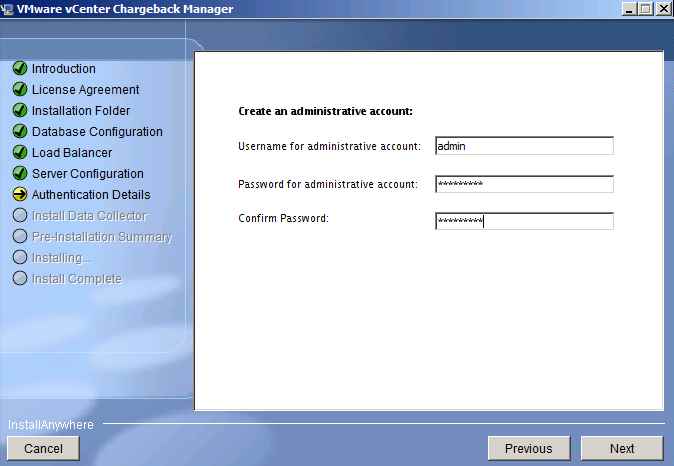Click the green check beside Server Configuration
Image resolution: width=674 pixels, height=466 pixels.
20,173
